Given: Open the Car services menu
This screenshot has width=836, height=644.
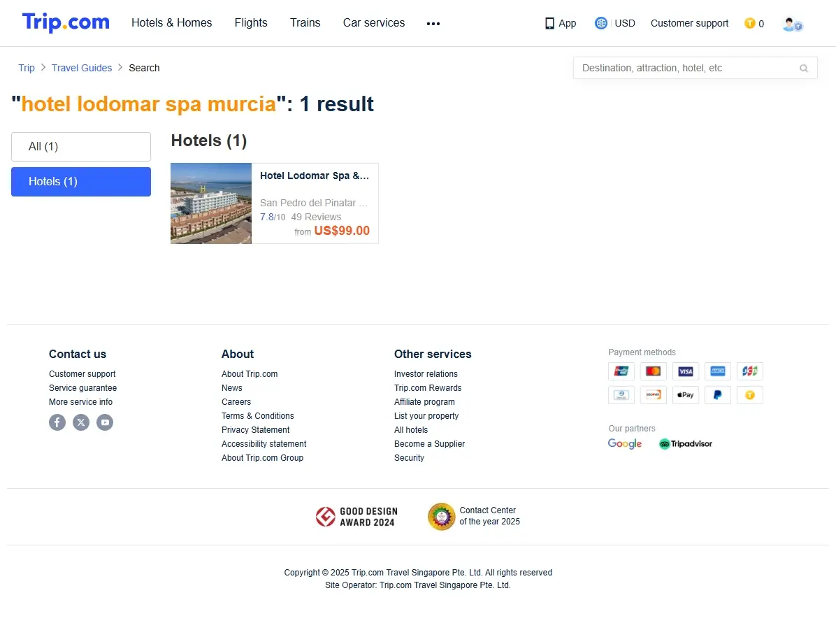Looking at the screenshot, I should pyautogui.click(x=374, y=23).
